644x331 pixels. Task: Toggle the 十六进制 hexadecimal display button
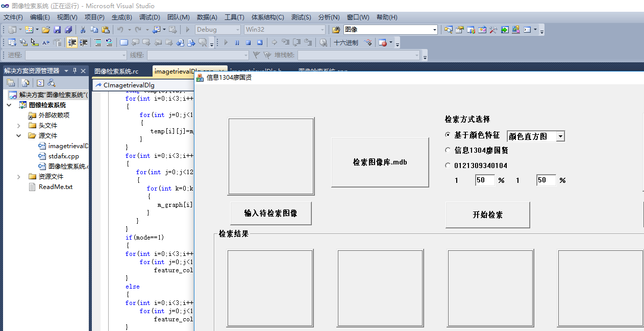(x=345, y=42)
